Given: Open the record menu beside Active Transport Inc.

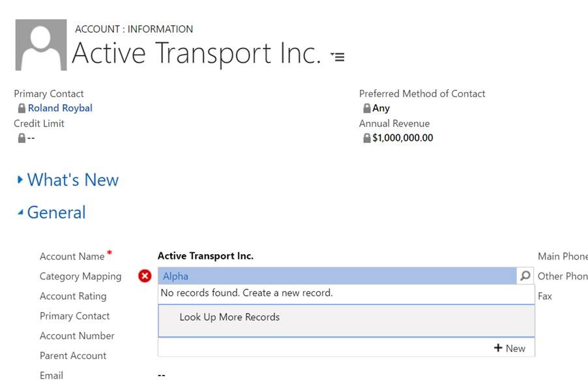Looking at the screenshot, I should pos(337,57).
